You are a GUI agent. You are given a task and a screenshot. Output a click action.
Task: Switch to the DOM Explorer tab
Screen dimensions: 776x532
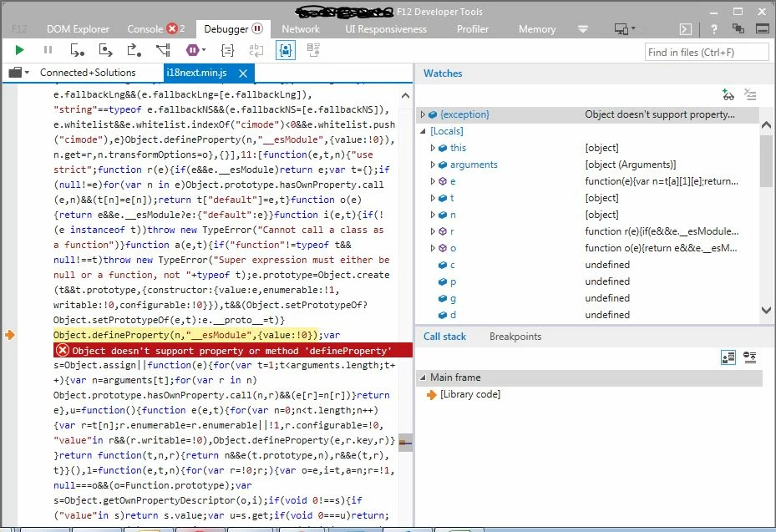click(x=79, y=29)
